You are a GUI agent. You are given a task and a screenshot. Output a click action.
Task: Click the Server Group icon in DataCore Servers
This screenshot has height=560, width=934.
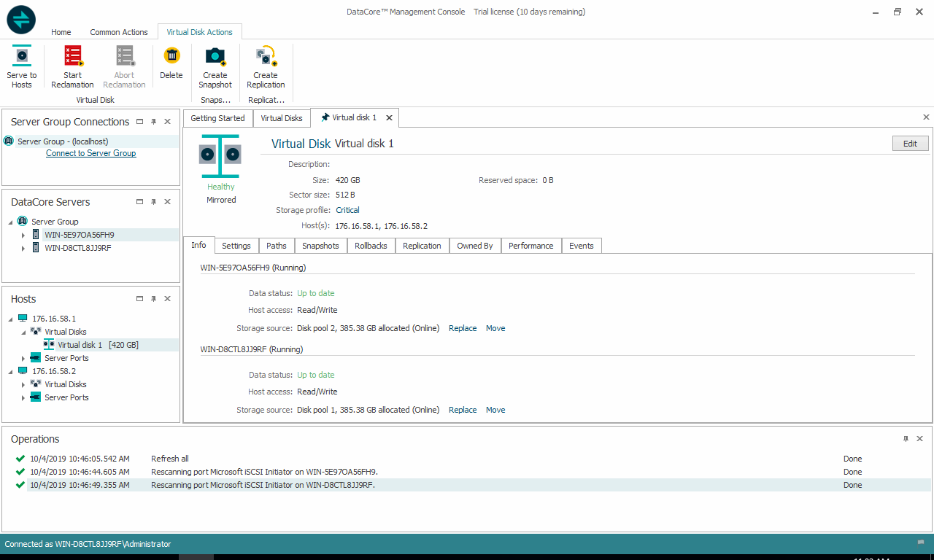point(22,222)
